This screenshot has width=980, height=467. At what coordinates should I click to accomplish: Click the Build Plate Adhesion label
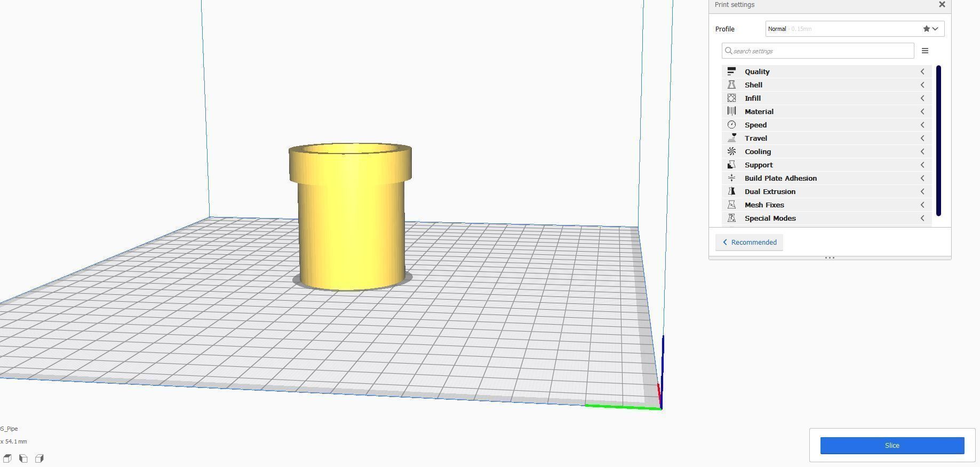point(780,178)
